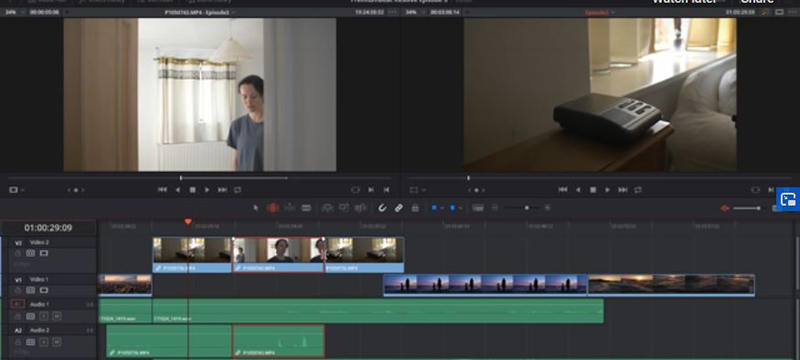Click the red A1 destination on Audio 1
Screen dimensions: 800x360
tap(18, 304)
